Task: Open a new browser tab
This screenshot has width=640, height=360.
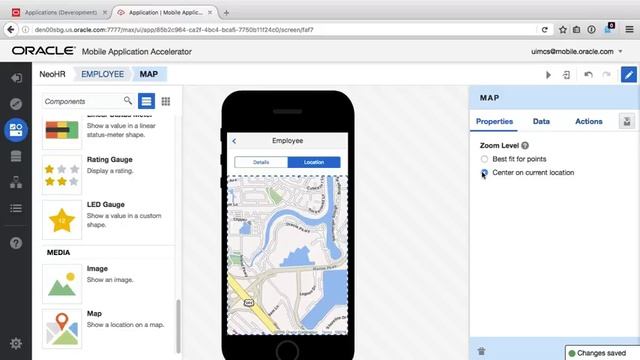Action: click(x=226, y=13)
